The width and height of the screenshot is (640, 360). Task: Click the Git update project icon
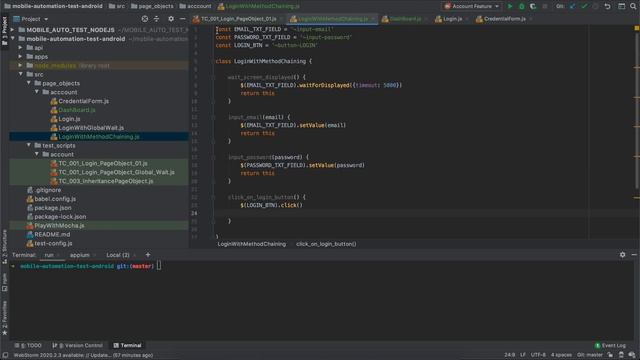pyautogui.click(x=572, y=6)
